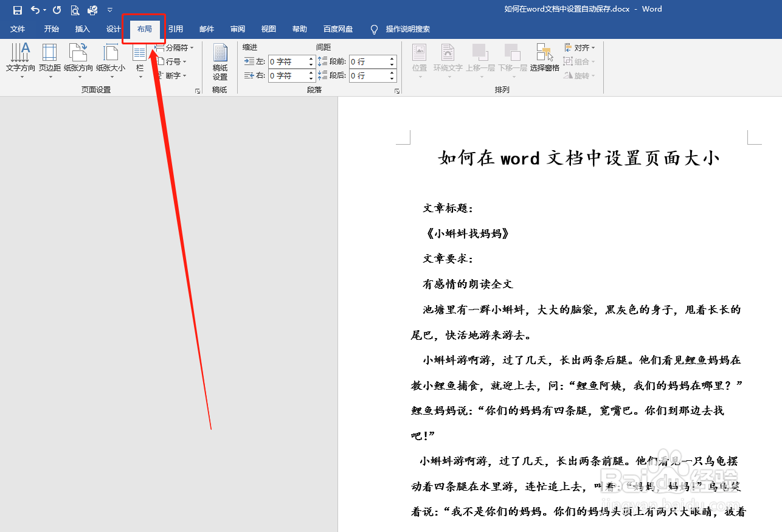Open the 段落 dialog launcher

[398, 90]
